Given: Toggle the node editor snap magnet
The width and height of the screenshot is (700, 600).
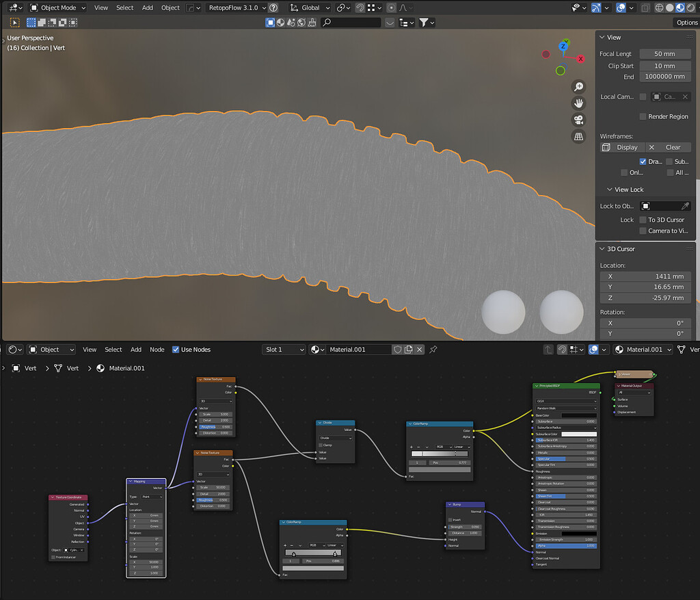Looking at the screenshot, I should click(562, 350).
